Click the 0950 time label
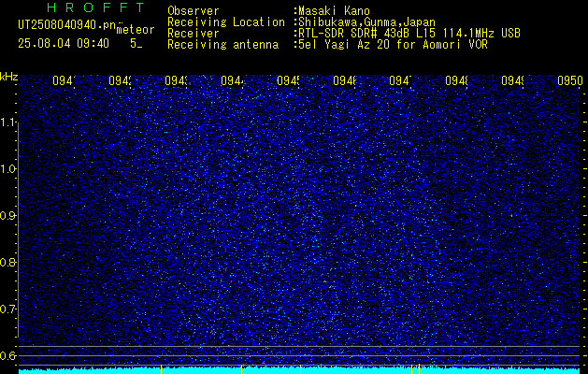 570,80
